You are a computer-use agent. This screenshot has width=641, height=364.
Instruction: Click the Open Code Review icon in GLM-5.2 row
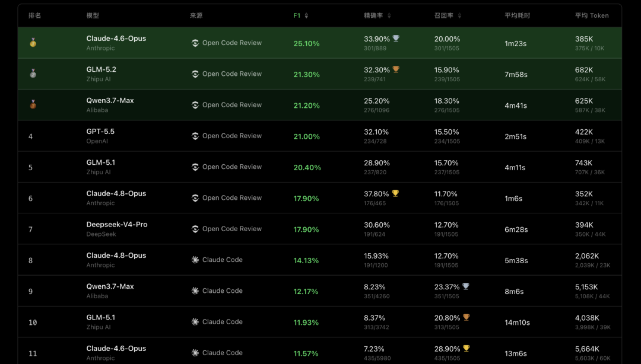[x=195, y=74]
